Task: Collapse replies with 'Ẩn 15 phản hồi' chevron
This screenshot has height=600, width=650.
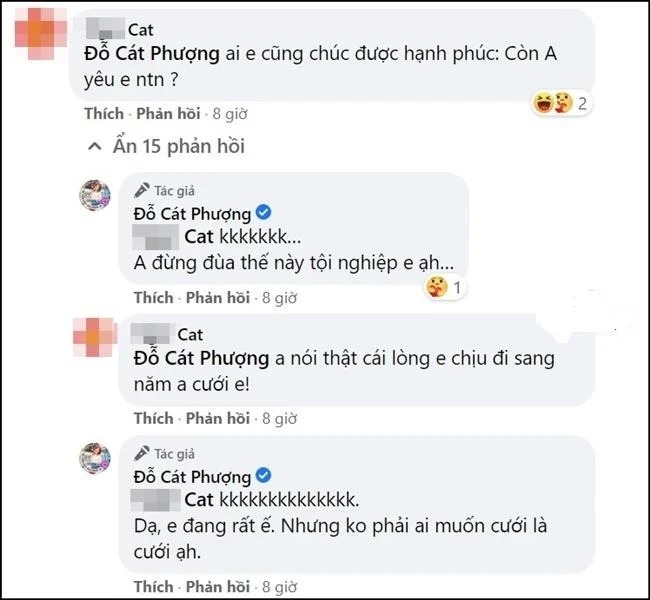Action: click(95, 146)
